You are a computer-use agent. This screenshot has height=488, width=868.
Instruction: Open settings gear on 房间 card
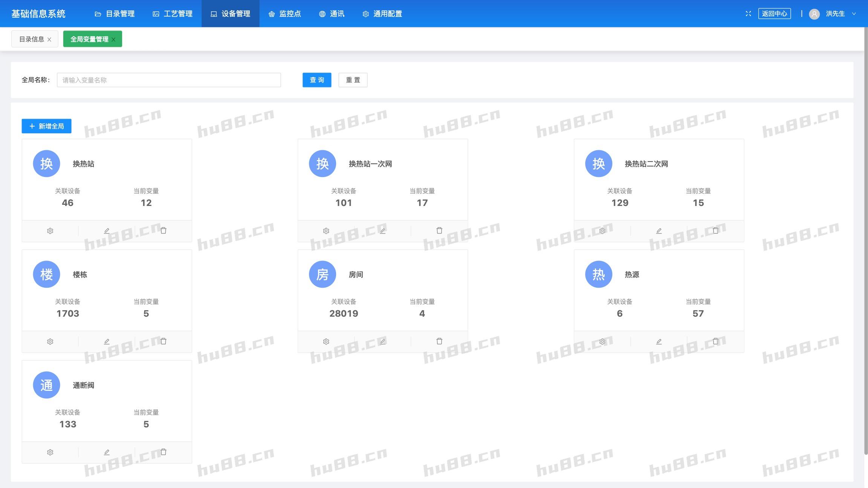[326, 342]
